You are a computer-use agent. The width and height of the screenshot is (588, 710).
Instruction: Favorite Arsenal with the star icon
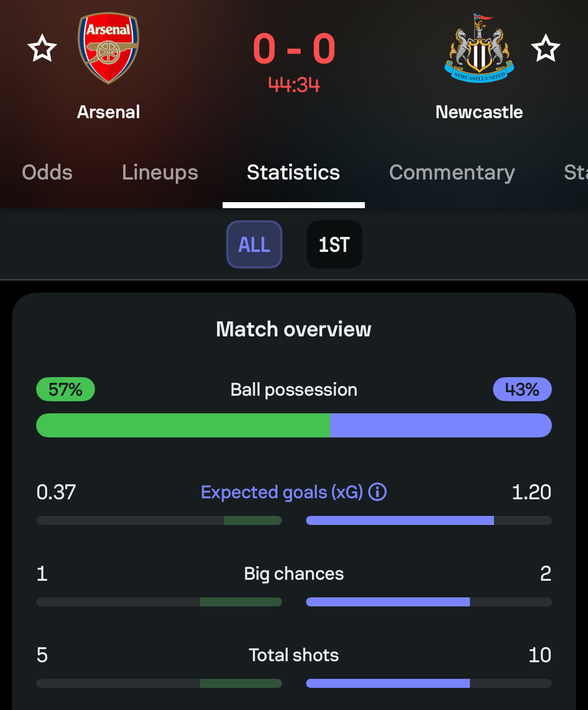point(42,48)
